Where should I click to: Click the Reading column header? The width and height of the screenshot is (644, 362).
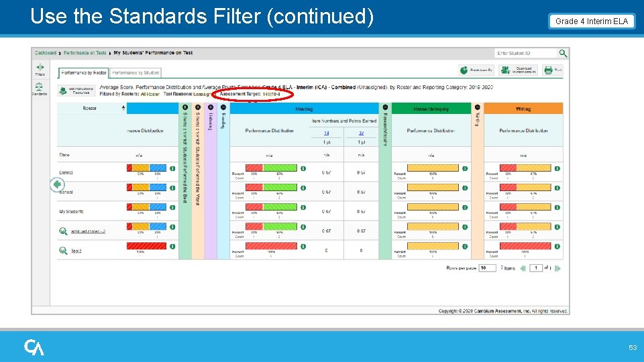coord(305,109)
